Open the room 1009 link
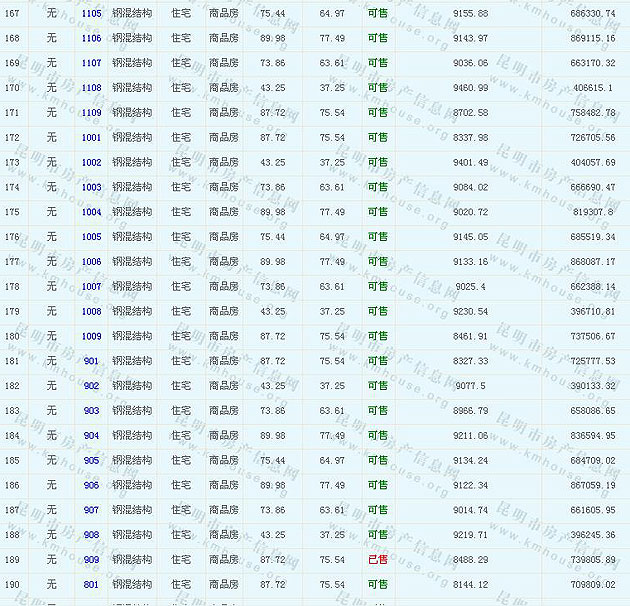 [91, 336]
